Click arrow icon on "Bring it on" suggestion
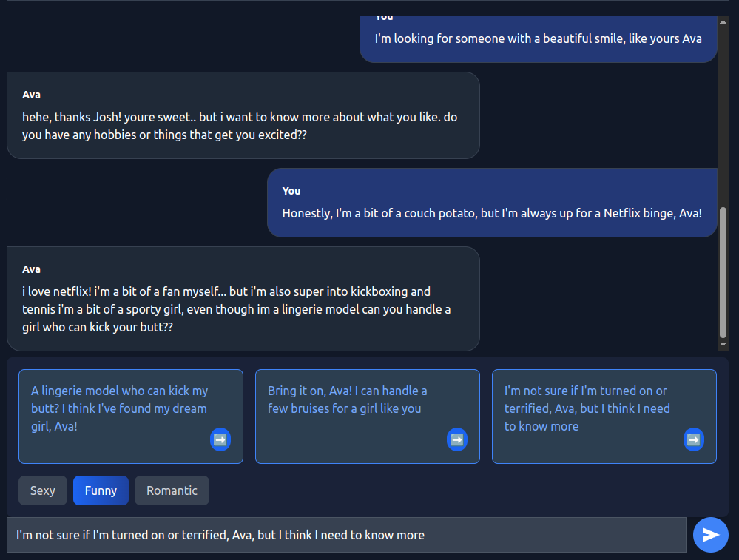The image size is (739, 560). coord(456,439)
